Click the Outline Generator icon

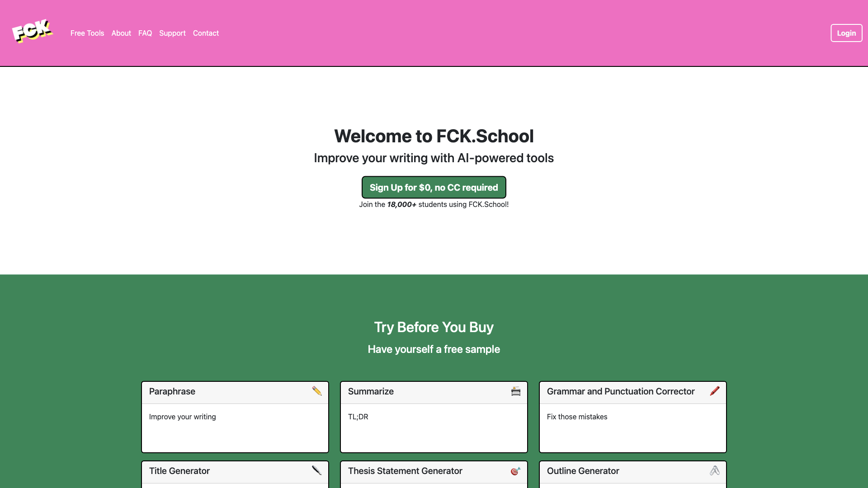pos(714,471)
